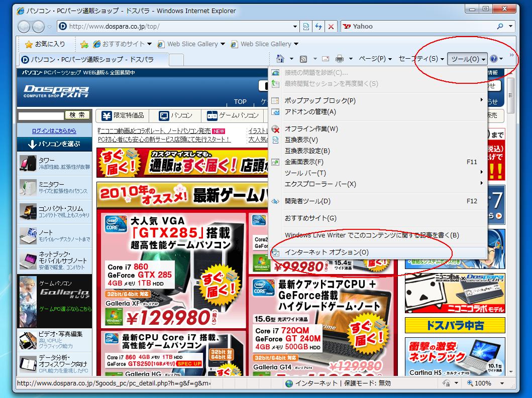
Task: Click the パソコン navigation button
Action: [x=175, y=115]
